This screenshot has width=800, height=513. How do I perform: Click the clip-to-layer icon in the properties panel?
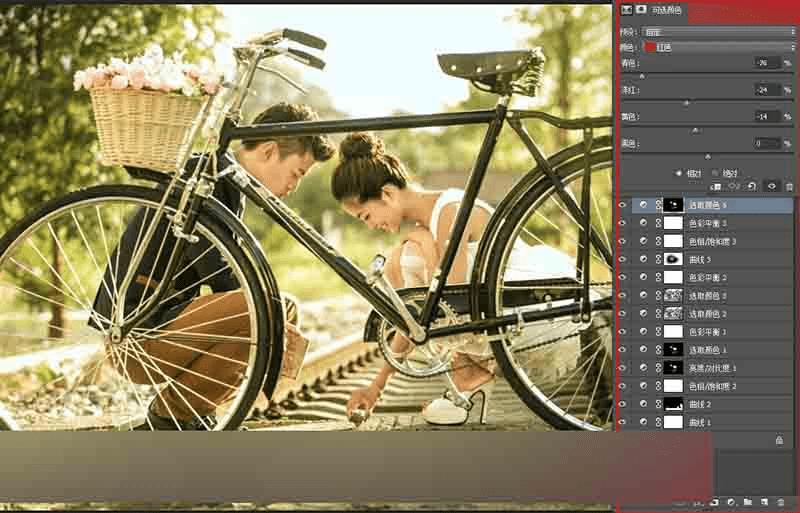(716, 187)
